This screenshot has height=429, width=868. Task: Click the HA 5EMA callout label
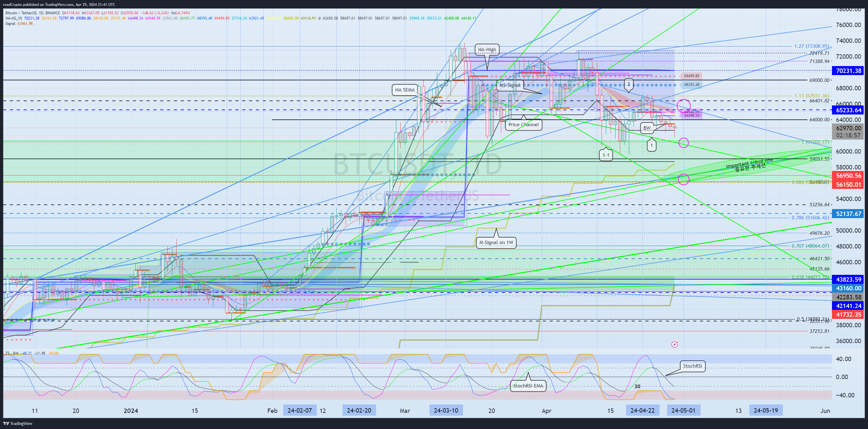tap(405, 90)
